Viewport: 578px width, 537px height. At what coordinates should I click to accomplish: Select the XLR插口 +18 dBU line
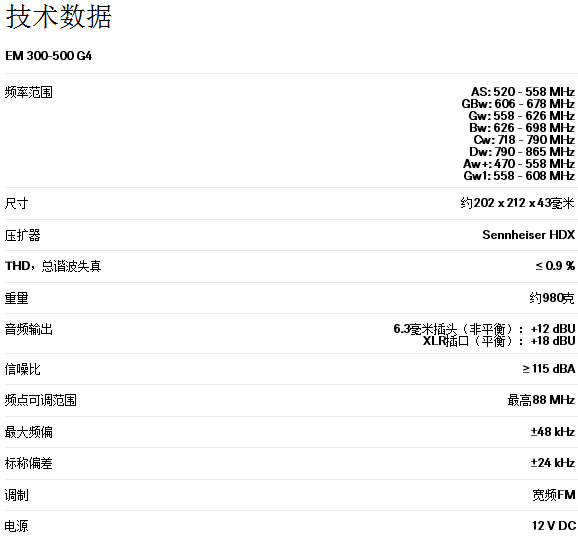pyautogui.click(x=499, y=341)
